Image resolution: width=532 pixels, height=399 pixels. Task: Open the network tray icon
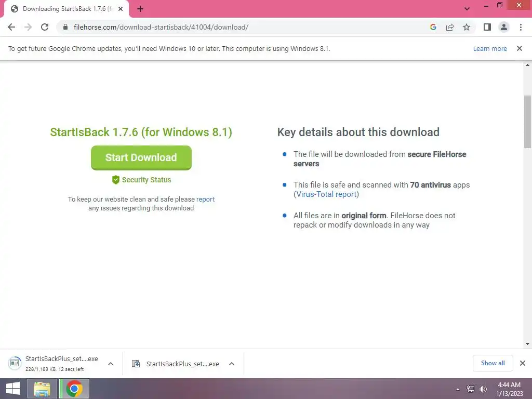point(471,389)
